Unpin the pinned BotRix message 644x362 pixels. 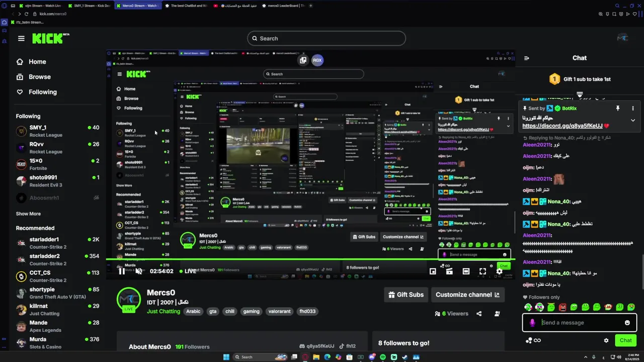click(x=618, y=108)
